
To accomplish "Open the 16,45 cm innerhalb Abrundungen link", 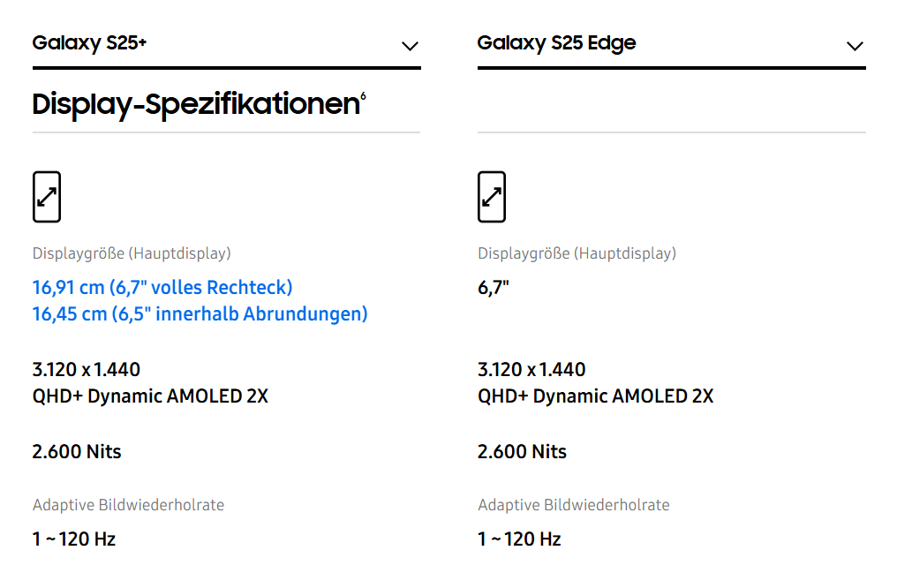I will [200, 313].
